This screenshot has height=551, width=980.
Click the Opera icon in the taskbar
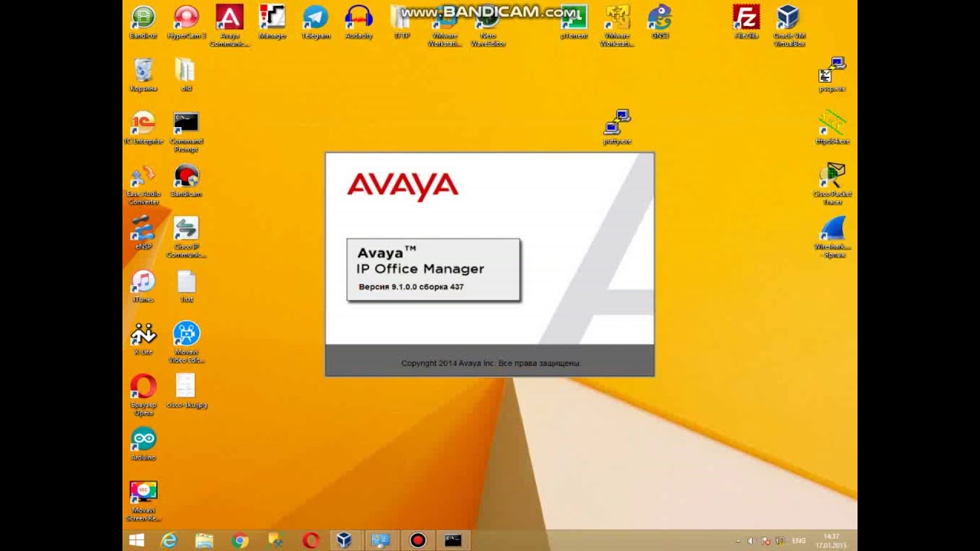coord(310,540)
